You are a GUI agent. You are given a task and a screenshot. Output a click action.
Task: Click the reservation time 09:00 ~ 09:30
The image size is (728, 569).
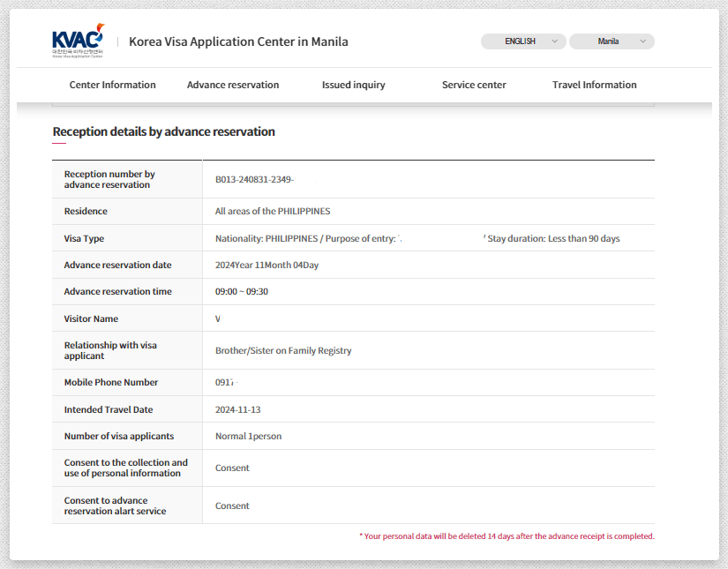(242, 292)
